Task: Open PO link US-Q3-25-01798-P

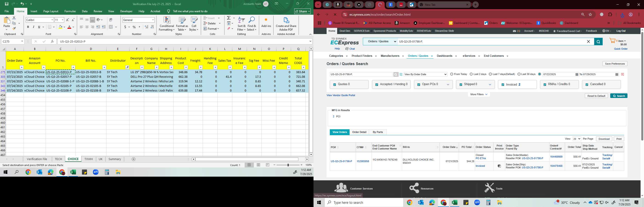Action: pos(341,161)
